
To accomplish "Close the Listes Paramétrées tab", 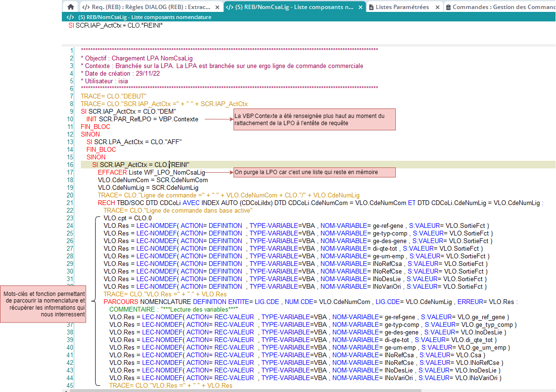I will (438, 7).
